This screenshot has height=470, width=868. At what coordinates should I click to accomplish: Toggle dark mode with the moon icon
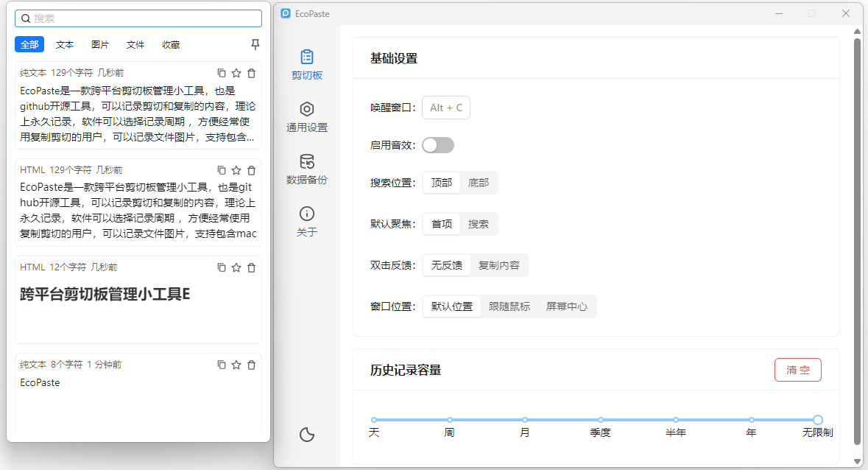(307, 435)
